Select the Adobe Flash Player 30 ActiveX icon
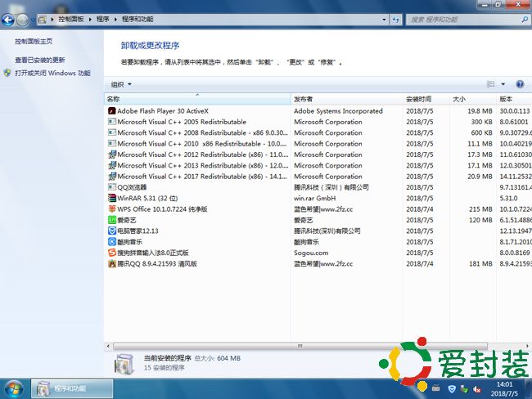The image size is (532, 399). 111,110
